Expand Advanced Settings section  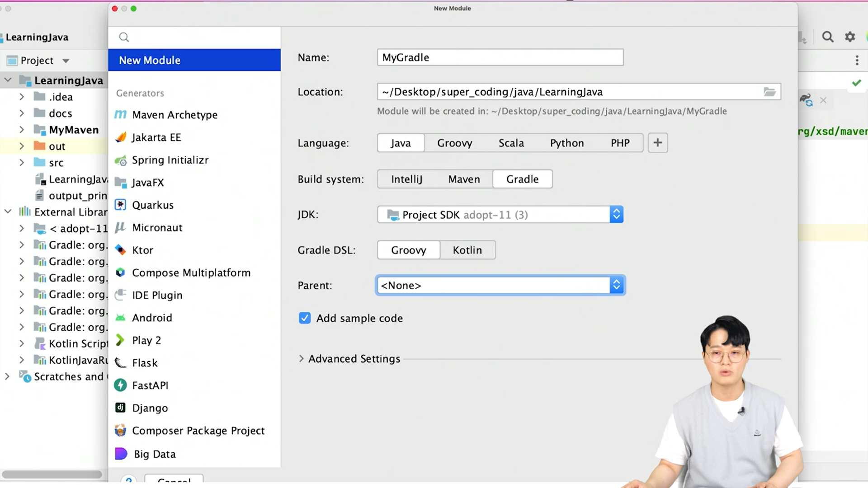point(302,359)
